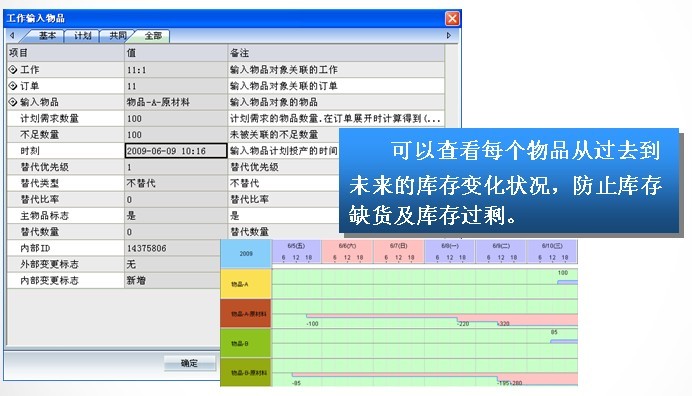Click the remark 输入物品对象关联的工作
This screenshot has height=396, width=692.
[x=284, y=70]
